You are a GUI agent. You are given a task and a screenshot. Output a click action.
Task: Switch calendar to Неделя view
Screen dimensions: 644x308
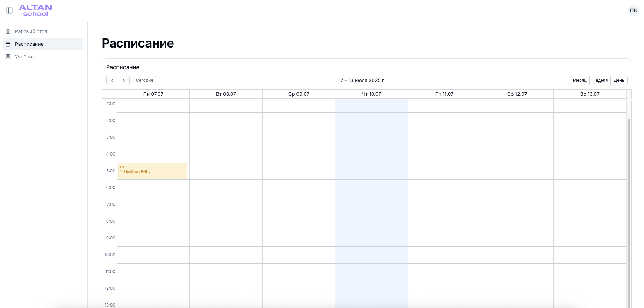coord(600,80)
